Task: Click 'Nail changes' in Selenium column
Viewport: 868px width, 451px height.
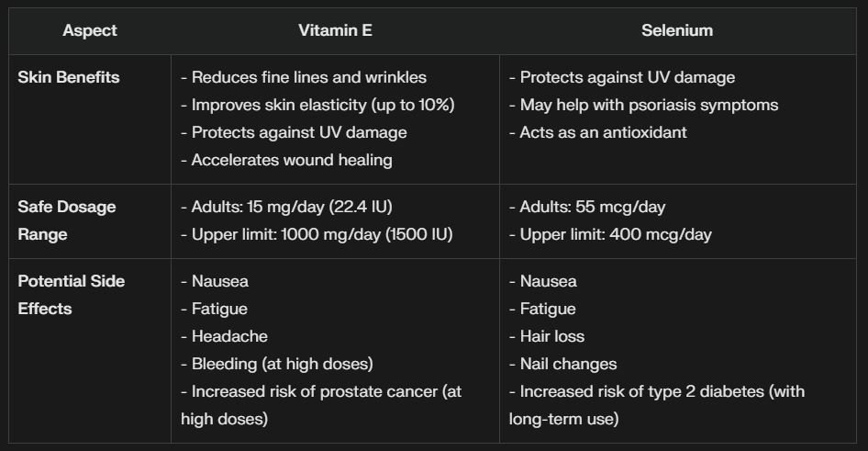Action: point(562,364)
